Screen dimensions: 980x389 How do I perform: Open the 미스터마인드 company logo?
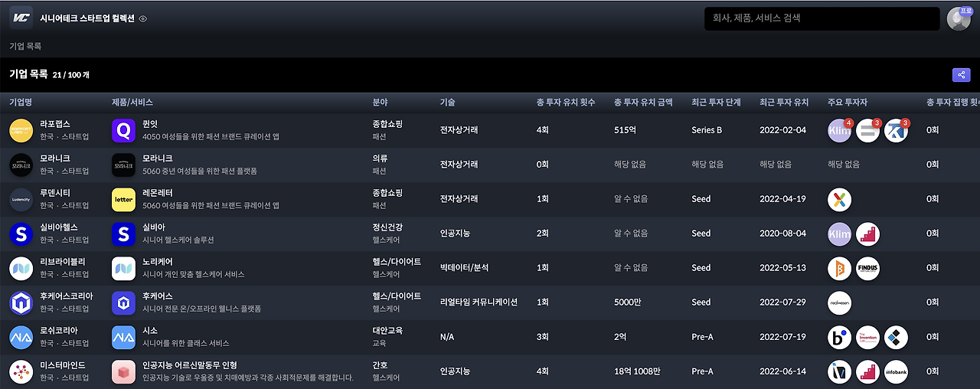pos(21,371)
